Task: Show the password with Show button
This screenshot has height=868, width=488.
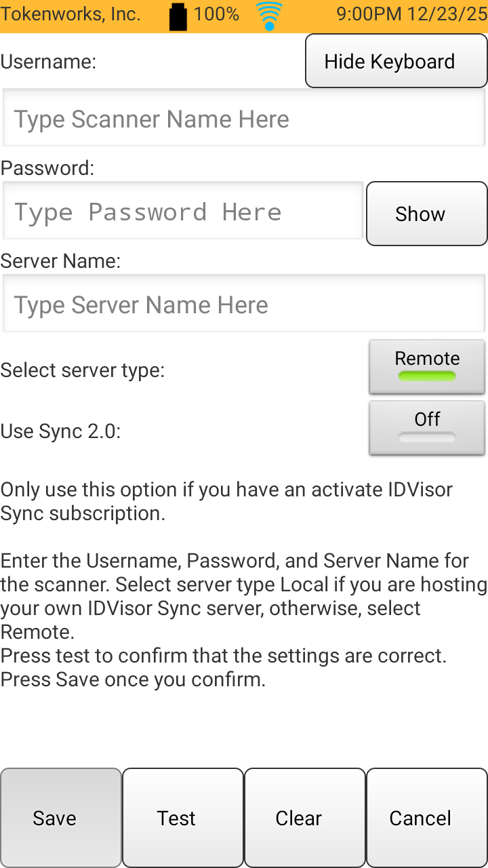Action: pos(426,214)
